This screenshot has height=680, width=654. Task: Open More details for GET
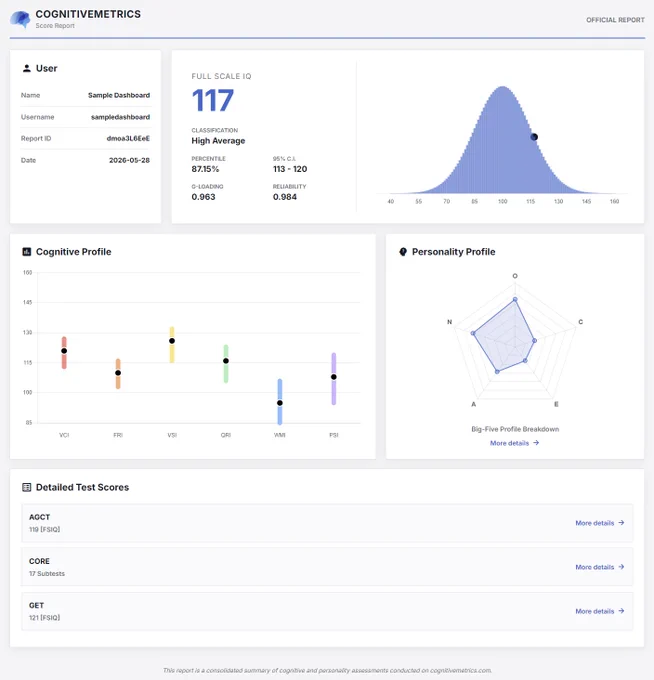[x=600, y=611]
